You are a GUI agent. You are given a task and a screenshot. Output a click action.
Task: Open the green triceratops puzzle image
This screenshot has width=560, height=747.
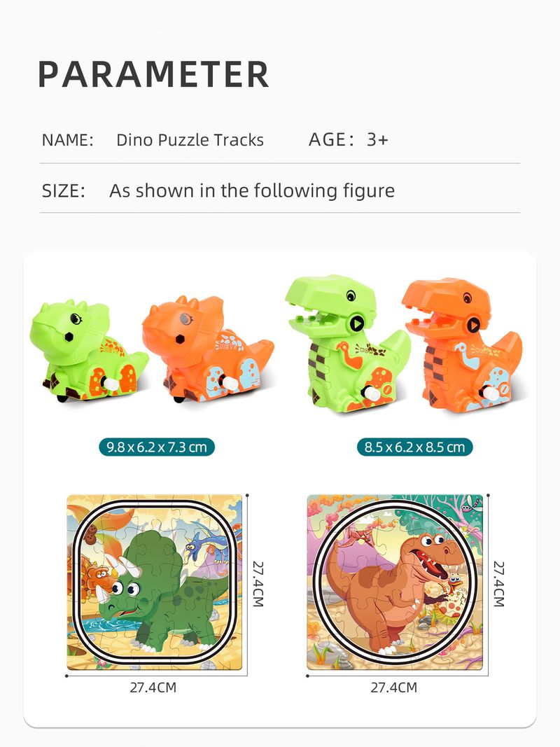154,582
